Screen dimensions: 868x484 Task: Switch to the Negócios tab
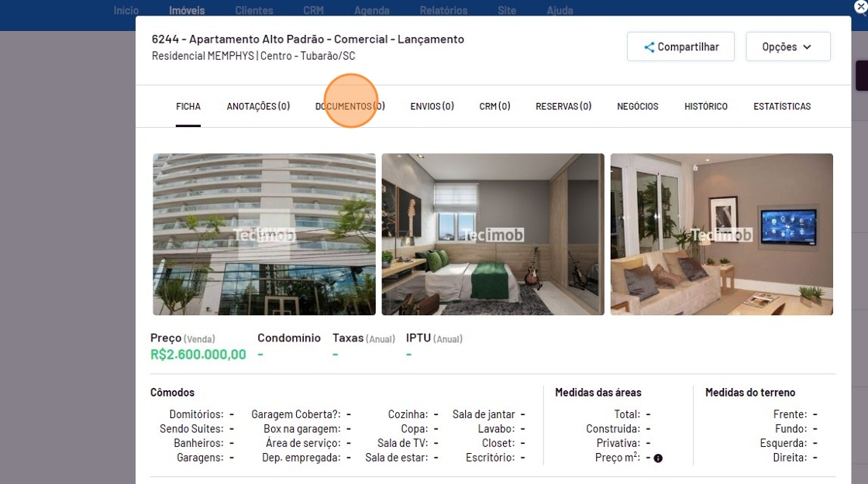coord(637,106)
